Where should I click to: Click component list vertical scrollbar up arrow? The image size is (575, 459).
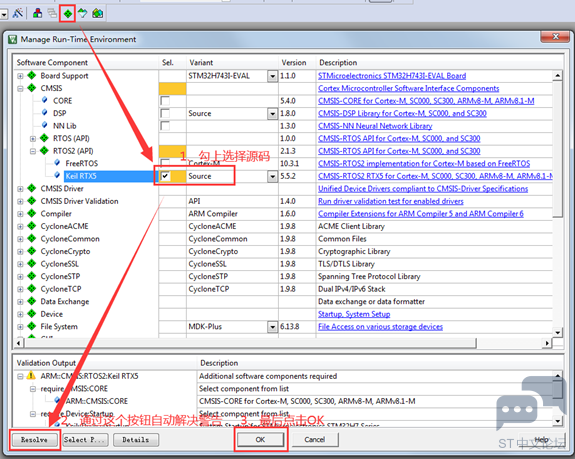[558, 76]
